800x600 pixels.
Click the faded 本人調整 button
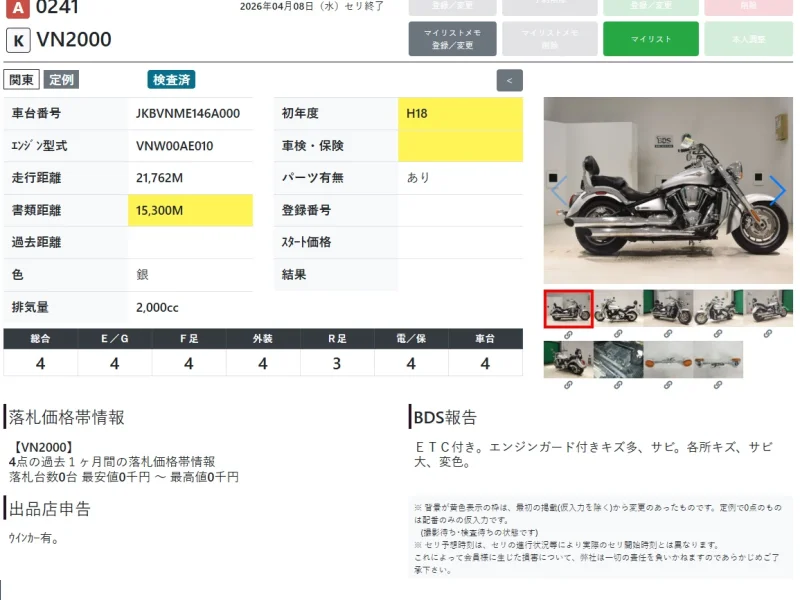point(748,39)
